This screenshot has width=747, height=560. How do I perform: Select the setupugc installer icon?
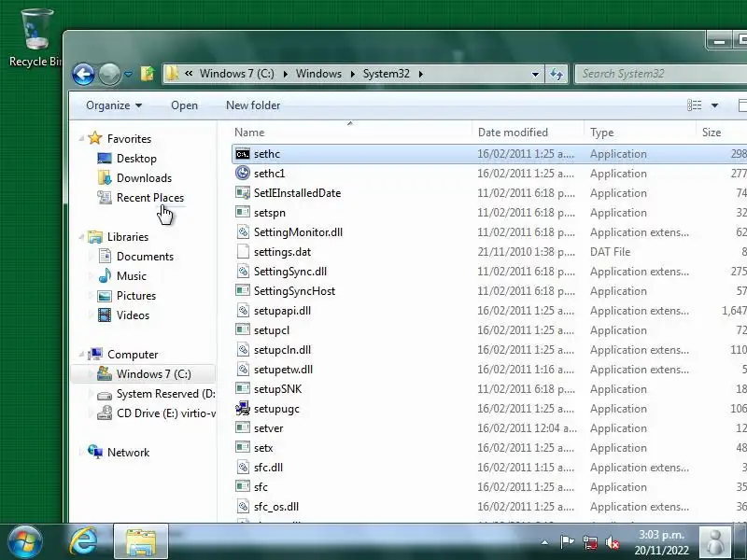pyautogui.click(x=243, y=408)
